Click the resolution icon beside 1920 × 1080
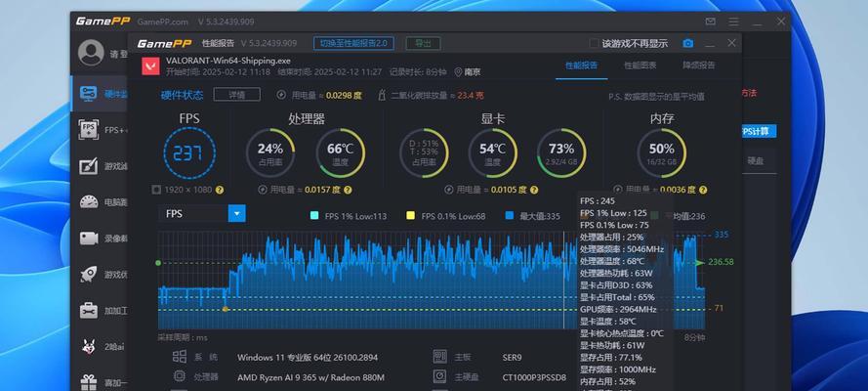This screenshot has width=868, height=391. (x=156, y=190)
